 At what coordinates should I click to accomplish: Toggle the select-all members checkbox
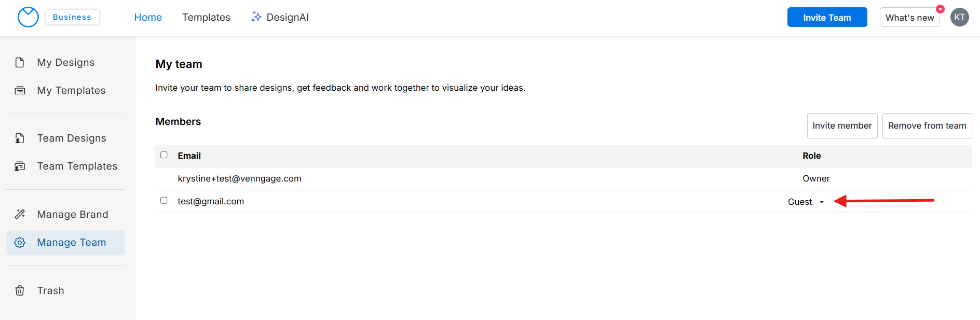164,155
